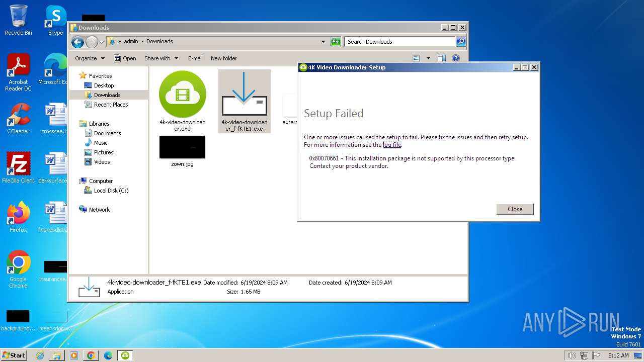Open Action Center flag in tray
This screenshot has height=362, width=644.
[x=596, y=355]
